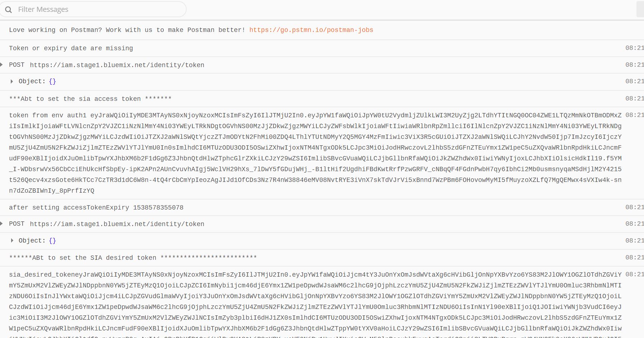Click the {} preview in the first Object row
Image resolution: width=644 pixels, height=338 pixels.
pyautogui.click(x=52, y=81)
